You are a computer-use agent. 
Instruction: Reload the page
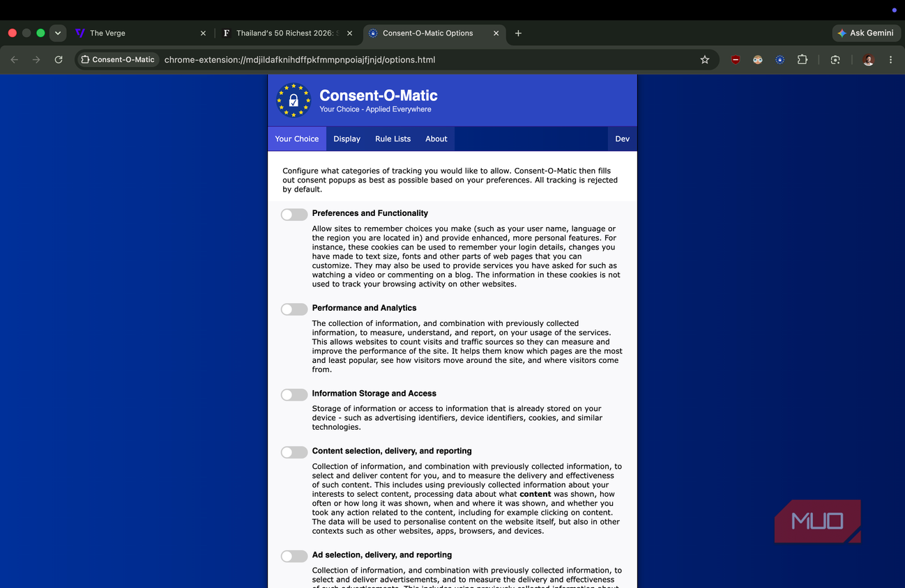(x=59, y=60)
